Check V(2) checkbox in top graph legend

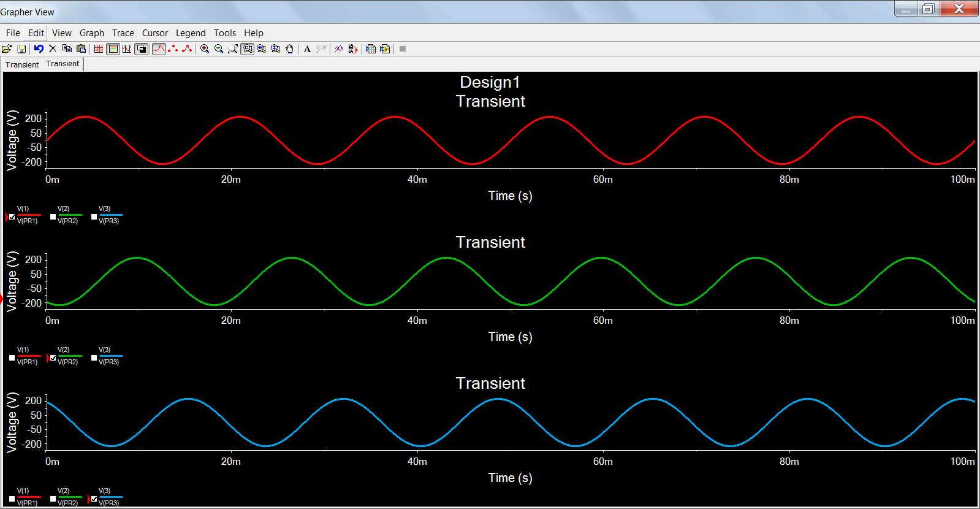(x=53, y=216)
